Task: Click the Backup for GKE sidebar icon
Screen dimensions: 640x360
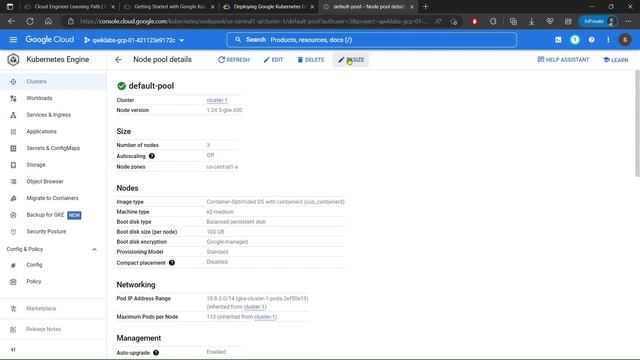Action: [13, 215]
